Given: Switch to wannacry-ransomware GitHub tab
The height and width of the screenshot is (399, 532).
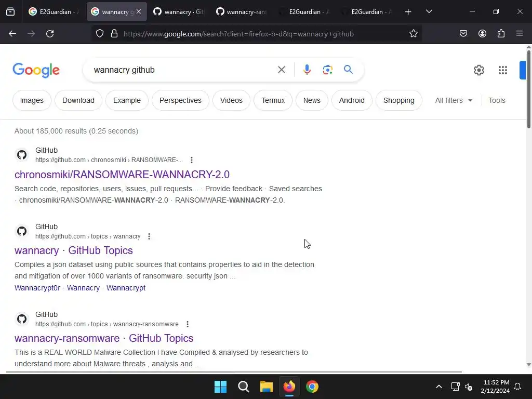Looking at the screenshot, I should 241,11.
